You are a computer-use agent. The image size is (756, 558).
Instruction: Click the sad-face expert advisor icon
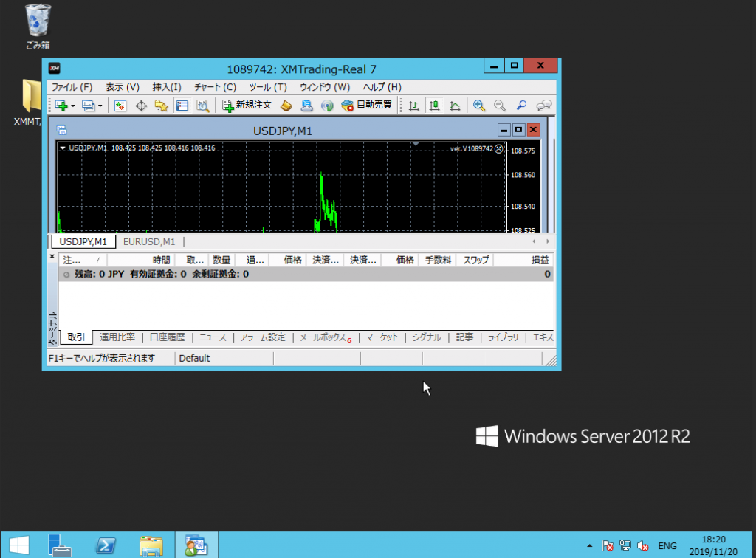click(499, 149)
